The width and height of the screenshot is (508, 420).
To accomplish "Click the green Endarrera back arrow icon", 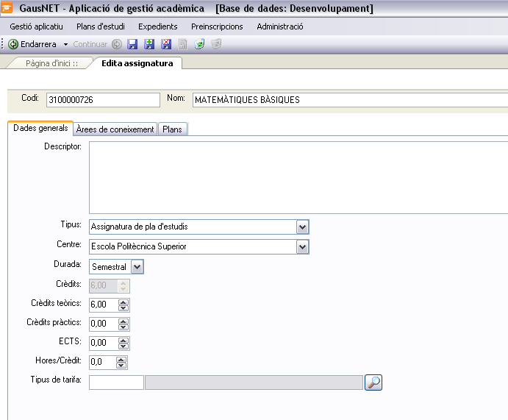I will click(x=13, y=44).
